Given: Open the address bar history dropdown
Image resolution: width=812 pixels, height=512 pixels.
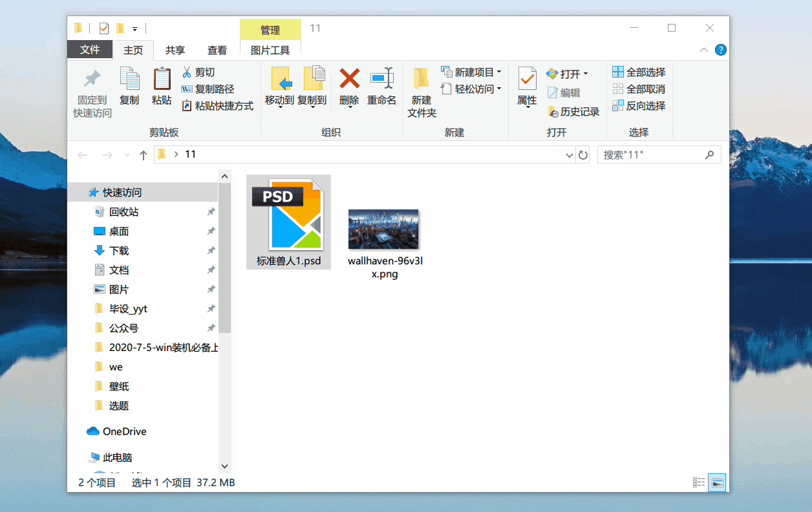Looking at the screenshot, I should coord(569,155).
